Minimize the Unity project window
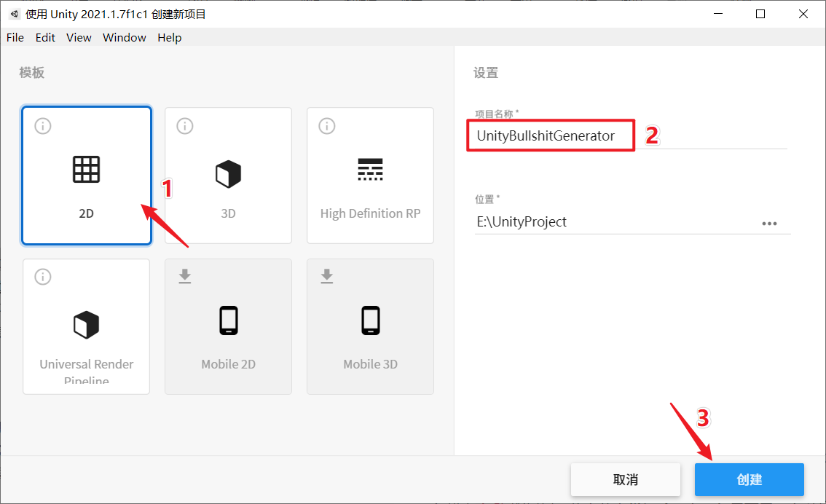This screenshot has height=504, width=826. [x=718, y=14]
